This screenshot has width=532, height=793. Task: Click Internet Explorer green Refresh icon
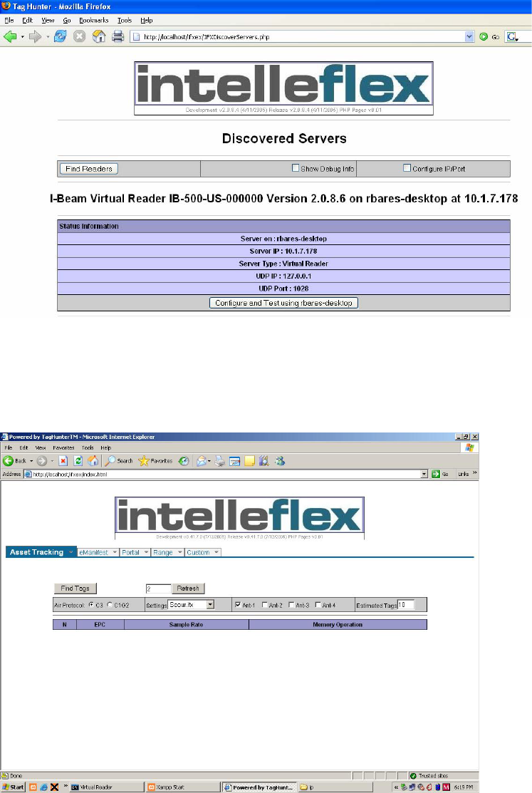click(78, 461)
